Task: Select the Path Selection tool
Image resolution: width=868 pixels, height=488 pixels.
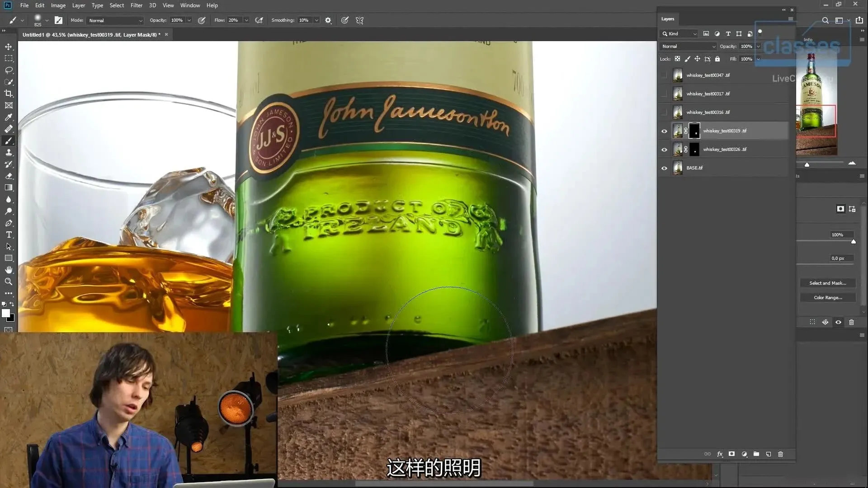Action: coord(9,246)
